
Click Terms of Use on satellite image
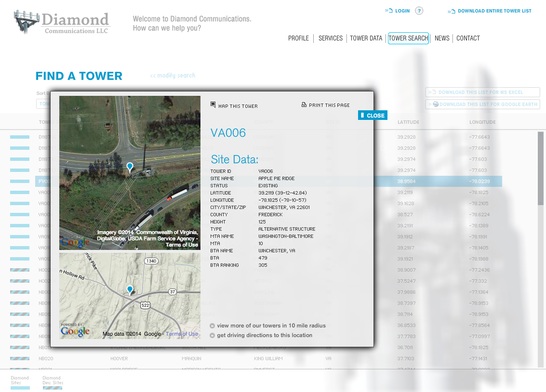coord(182,245)
